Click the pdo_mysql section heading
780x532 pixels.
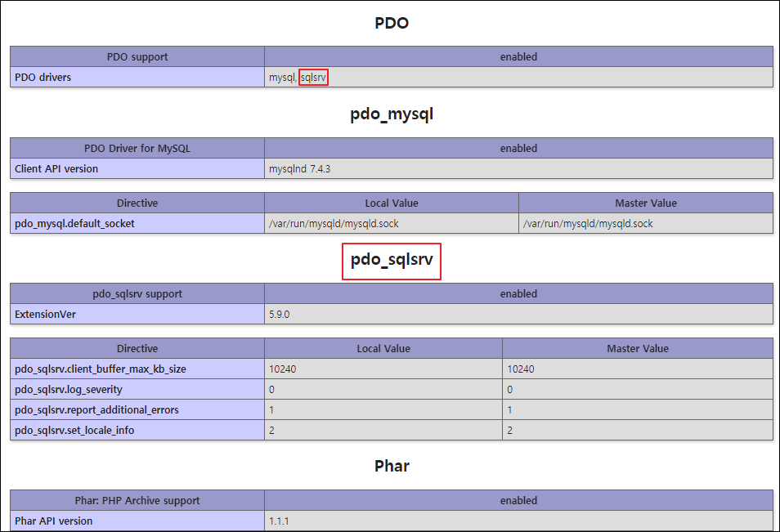[x=392, y=114]
